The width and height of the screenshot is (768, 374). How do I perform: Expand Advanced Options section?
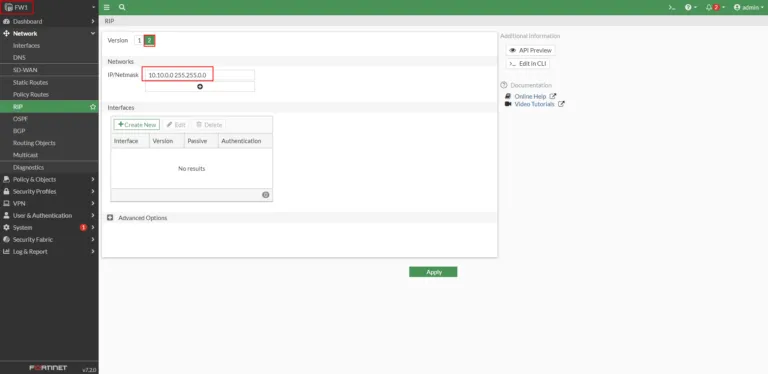tap(138, 218)
